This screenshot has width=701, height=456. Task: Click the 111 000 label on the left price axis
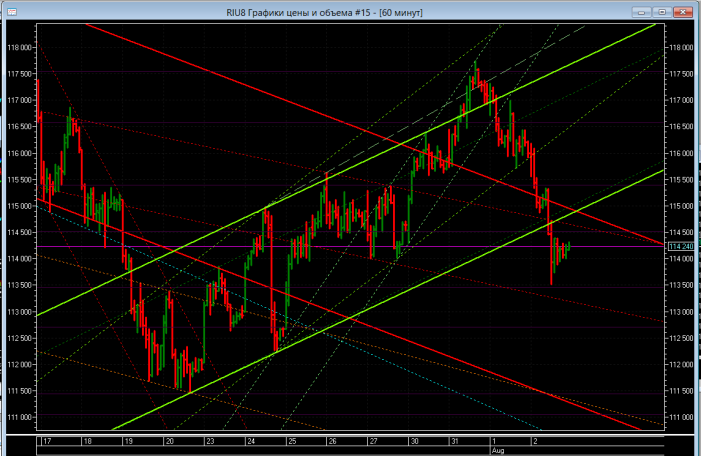point(20,418)
